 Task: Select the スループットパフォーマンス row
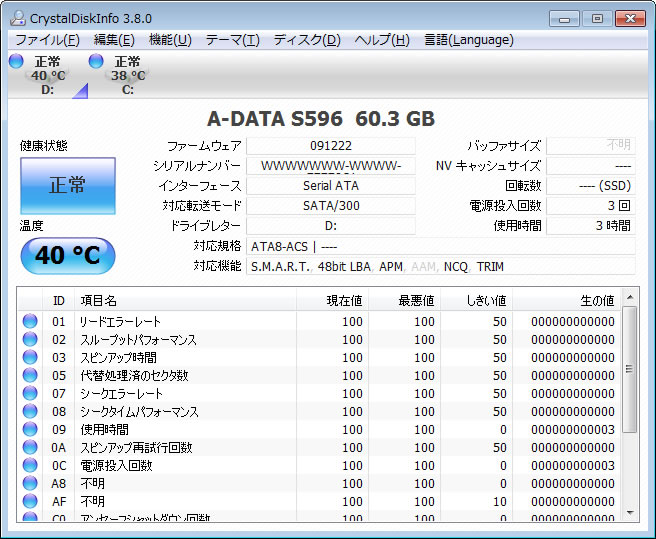[x=320, y=339]
